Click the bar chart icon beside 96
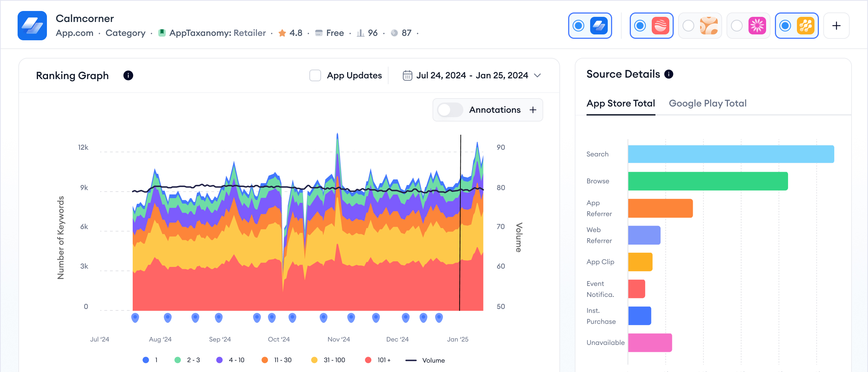 (361, 33)
